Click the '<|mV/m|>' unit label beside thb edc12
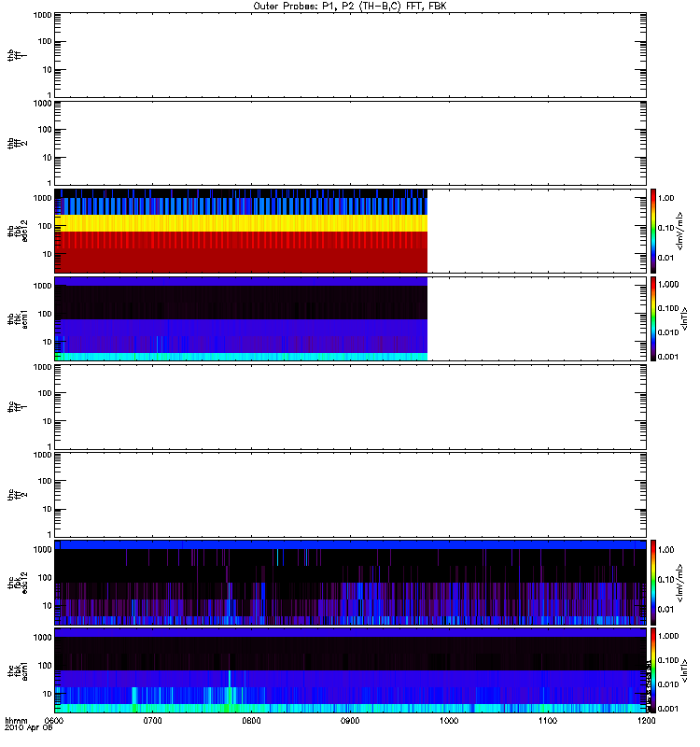The height and width of the screenshot is (747, 700). pos(680,231)
